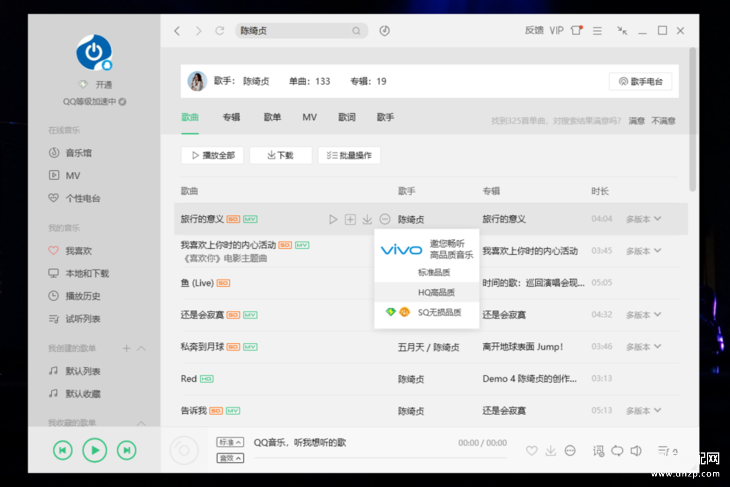Click 批量操作 button
Viewport: 730px width, 487px height.
coord(349,156)
